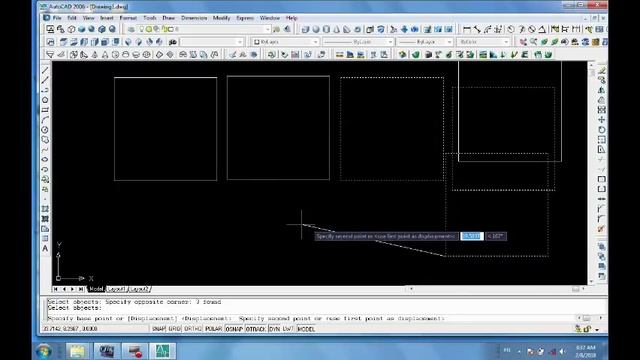Select the Multiline Text A tool
640x360 pixels.
[x=45, y=248]
